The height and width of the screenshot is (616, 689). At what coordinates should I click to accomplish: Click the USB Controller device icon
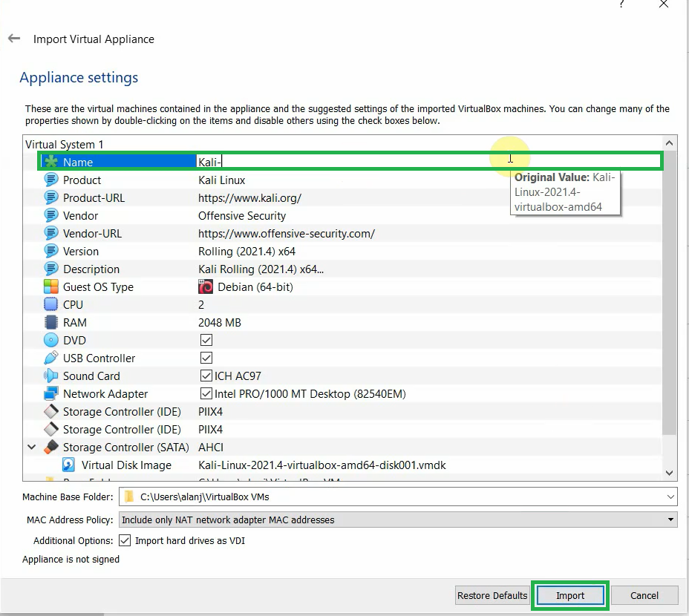coord(50,358)
